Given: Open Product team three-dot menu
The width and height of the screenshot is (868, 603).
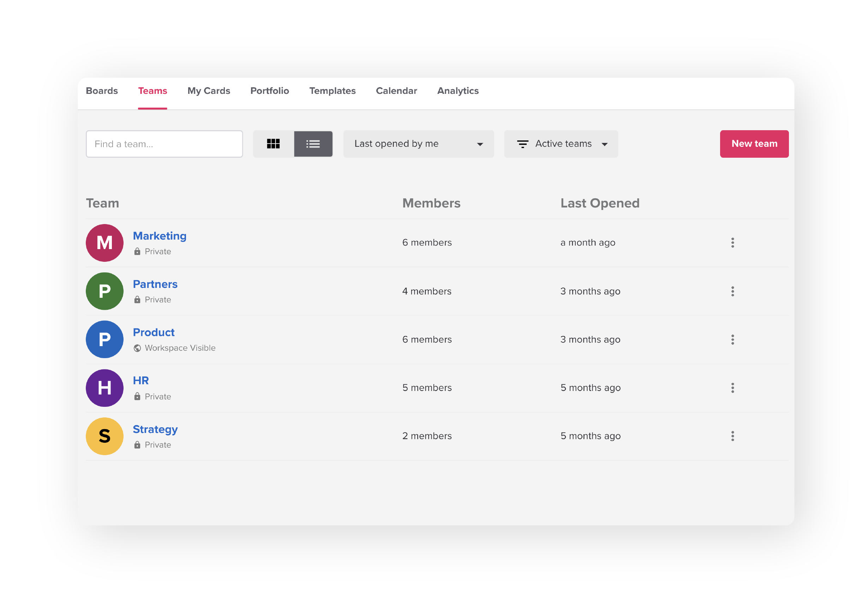Looking at the screenshot, I should pos(732,339).
